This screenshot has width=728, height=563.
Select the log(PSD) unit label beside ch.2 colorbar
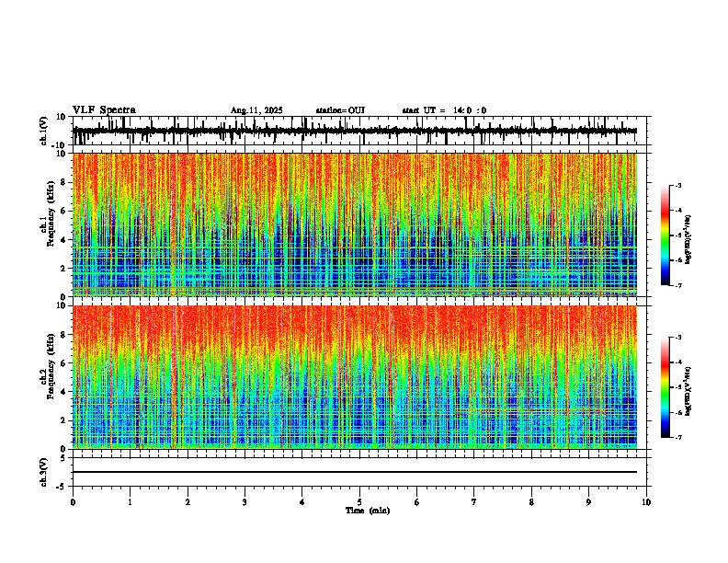(688, 392)
